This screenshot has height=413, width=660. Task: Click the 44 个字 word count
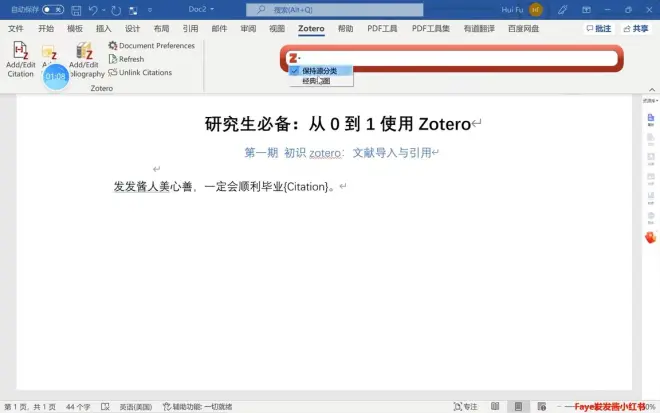click(x=78, y=407)
